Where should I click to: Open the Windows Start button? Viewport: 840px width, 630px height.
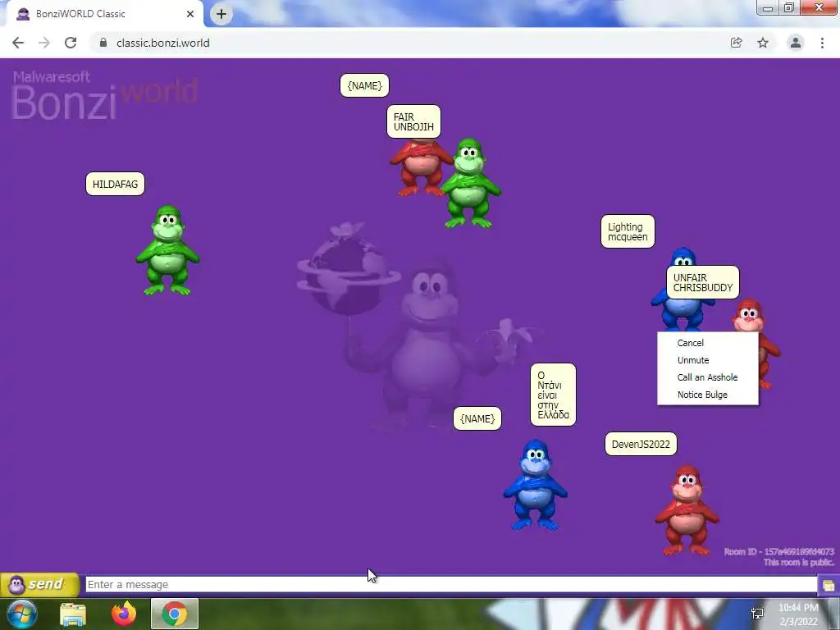22,614
